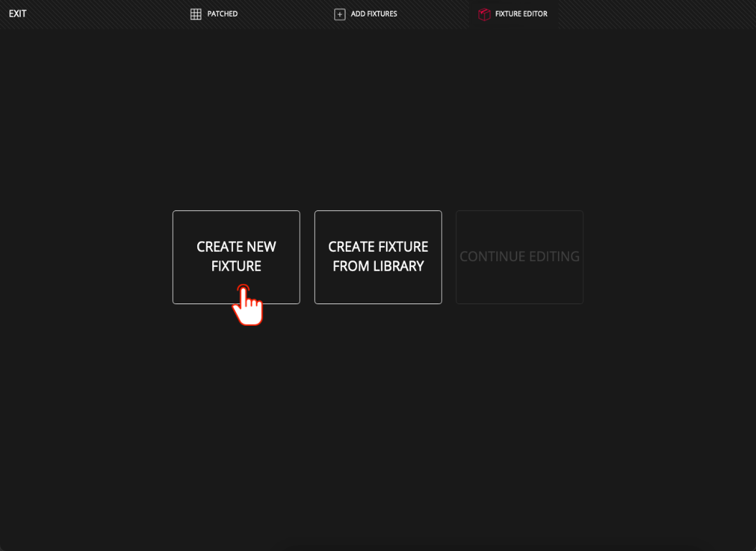
Task: Click the Patched grid icon
Action: point(196,14)
